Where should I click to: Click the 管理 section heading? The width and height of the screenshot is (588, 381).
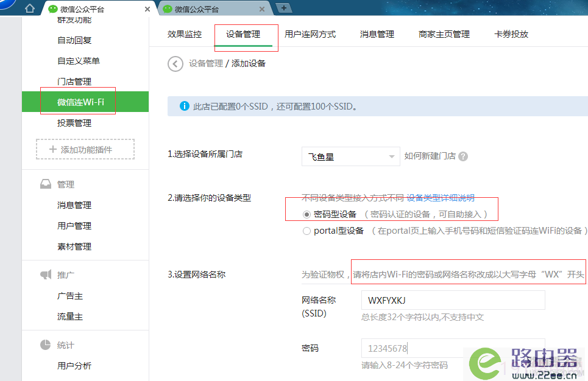[x=66, y=184]
